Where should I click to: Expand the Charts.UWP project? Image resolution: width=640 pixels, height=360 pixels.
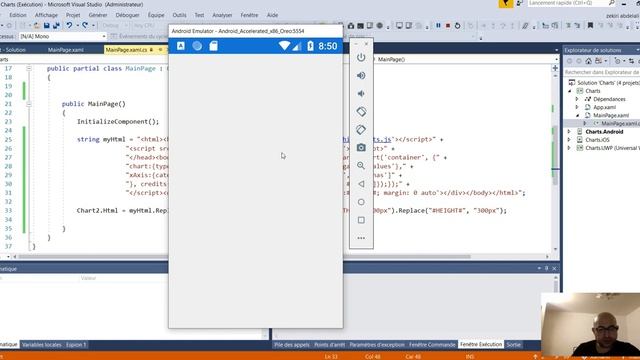[x=569, y=148]
